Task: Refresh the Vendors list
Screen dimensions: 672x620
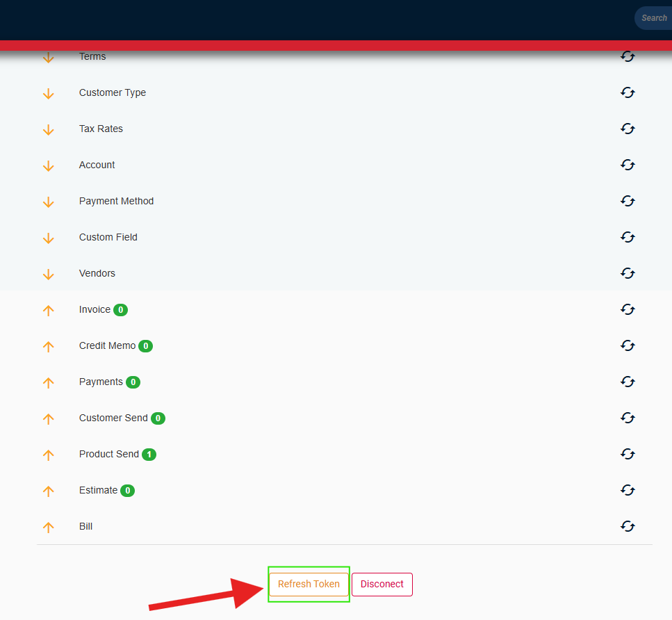Action: (628, 273)
